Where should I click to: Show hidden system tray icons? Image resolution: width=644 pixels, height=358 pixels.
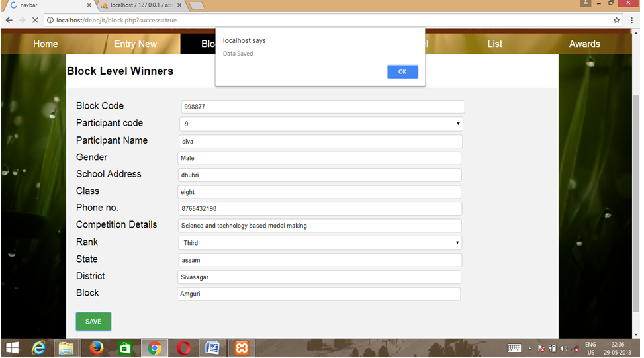pyautogui.click(x=529, y=349)
